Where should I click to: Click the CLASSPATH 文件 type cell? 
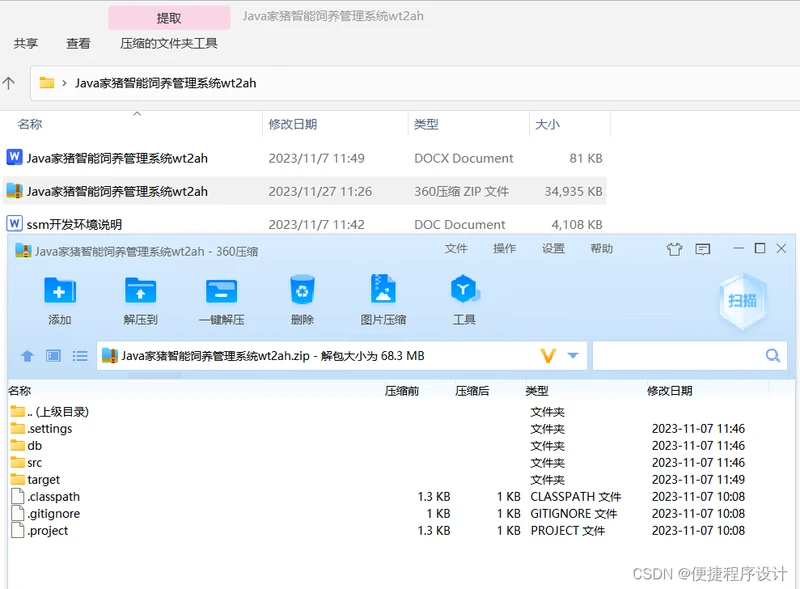tap(576, 497)
